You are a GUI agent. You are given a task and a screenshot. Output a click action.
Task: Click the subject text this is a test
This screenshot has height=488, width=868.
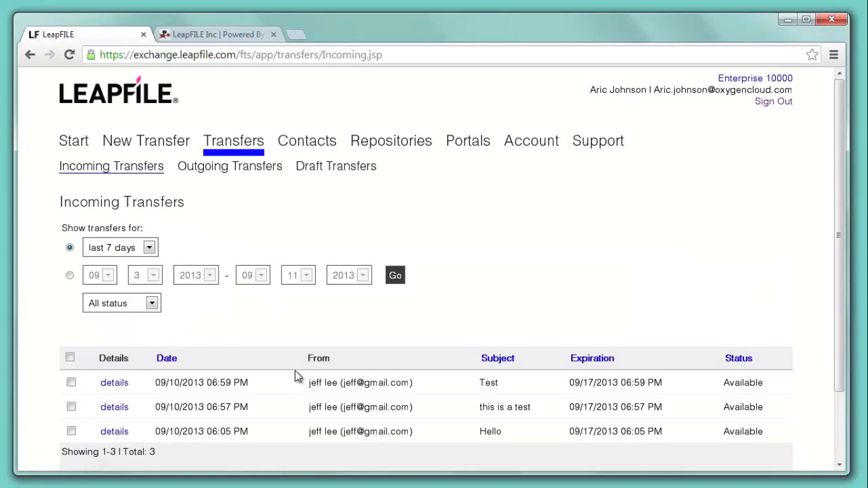[x=505, y=407]
